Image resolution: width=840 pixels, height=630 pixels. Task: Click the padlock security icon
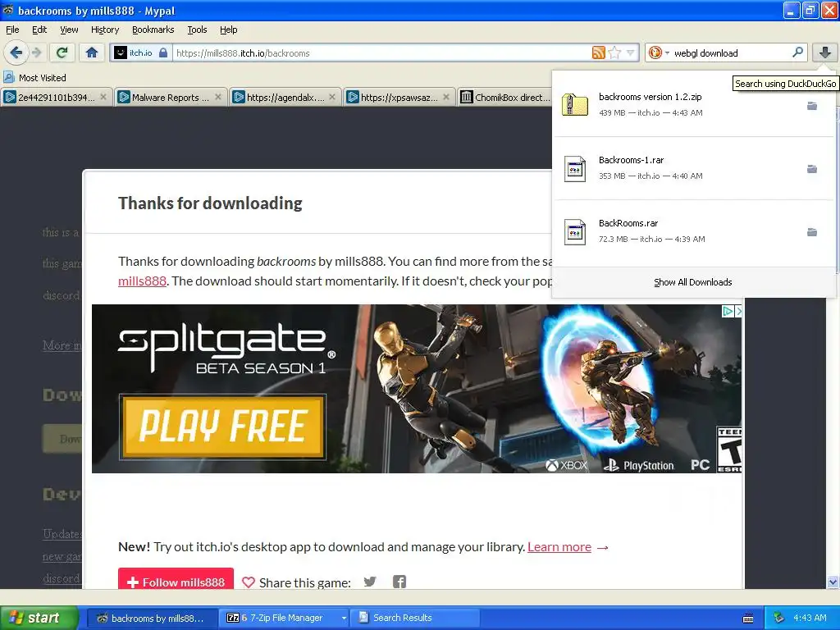pos(163,52)
